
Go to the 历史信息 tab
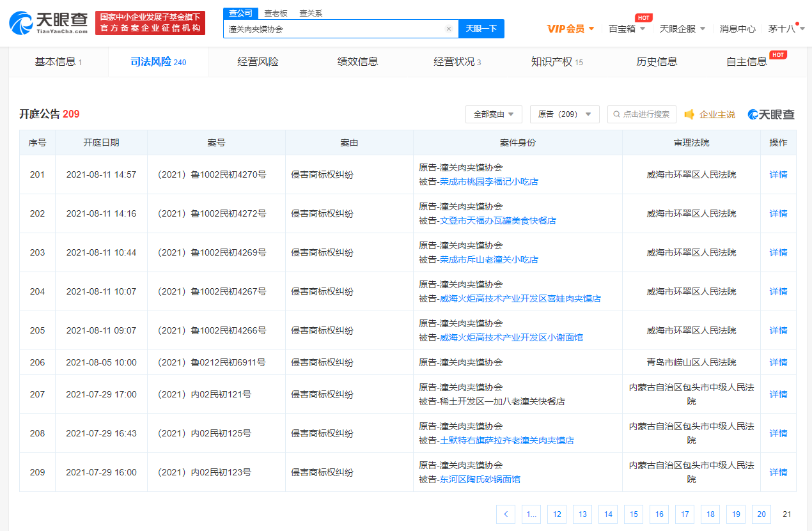[657, 62]
